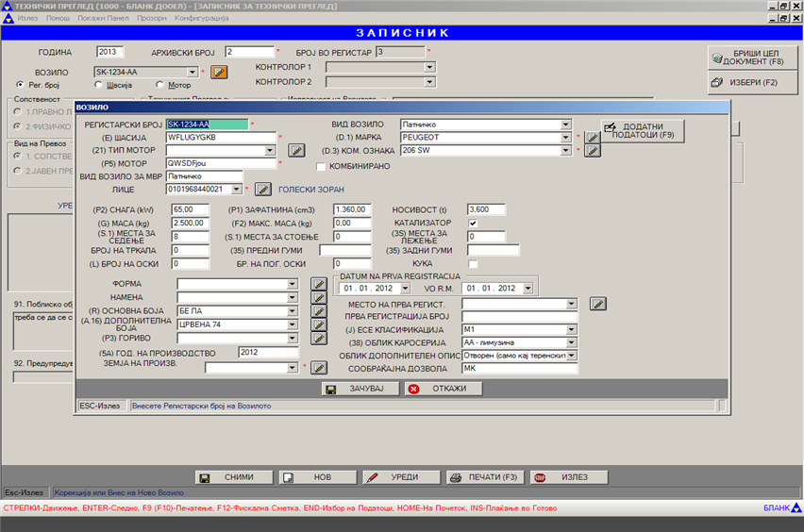Enable the КОМБИНИРАНО checkbox
The width and height of the screenshot is (804, 532).
point(321,167)
